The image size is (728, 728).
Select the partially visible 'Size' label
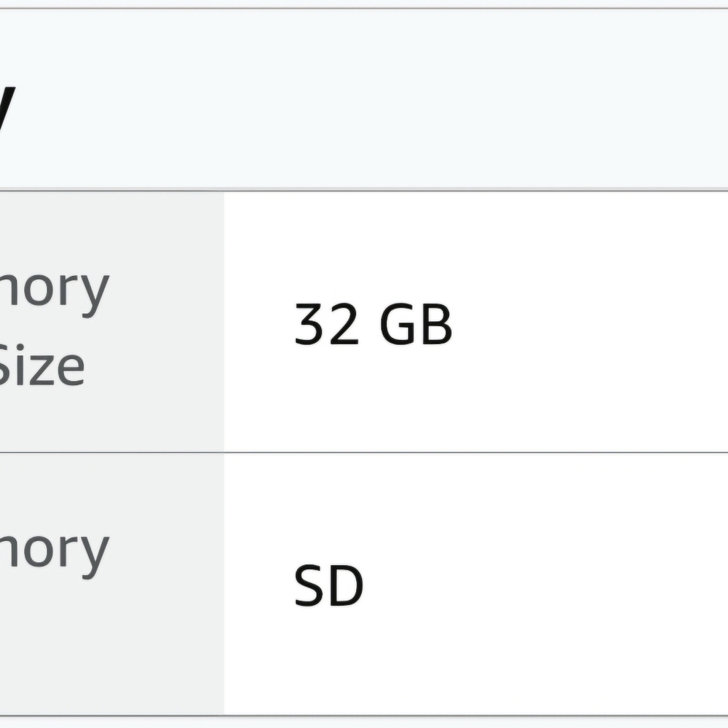(x=41, y=366)
